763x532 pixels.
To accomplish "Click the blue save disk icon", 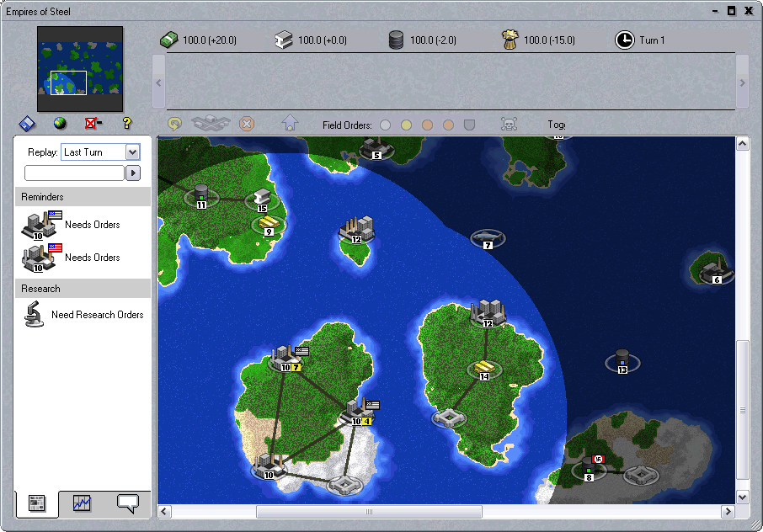I will [x=27, y=124].
